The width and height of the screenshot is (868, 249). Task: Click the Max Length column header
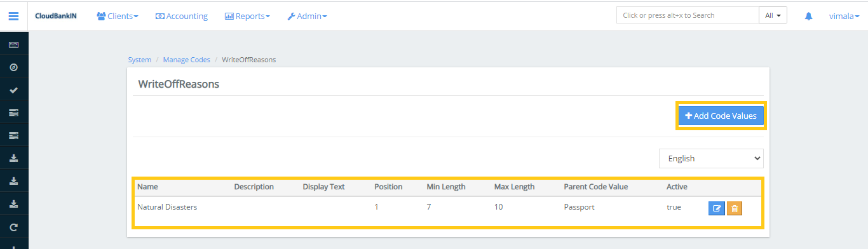[514, 187]
